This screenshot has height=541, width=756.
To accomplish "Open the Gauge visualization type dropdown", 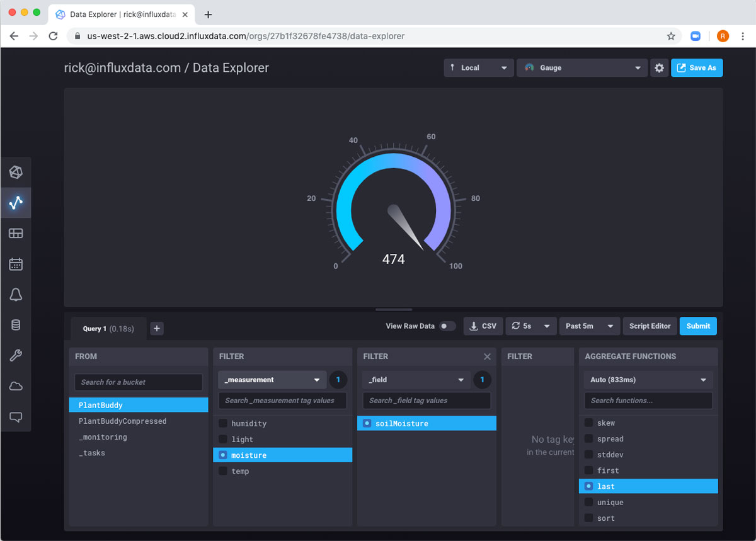I will point(582,68).
